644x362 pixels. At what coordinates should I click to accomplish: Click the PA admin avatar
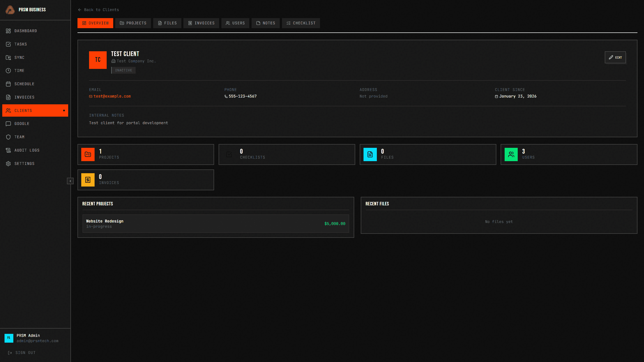(x=9, y=338)
